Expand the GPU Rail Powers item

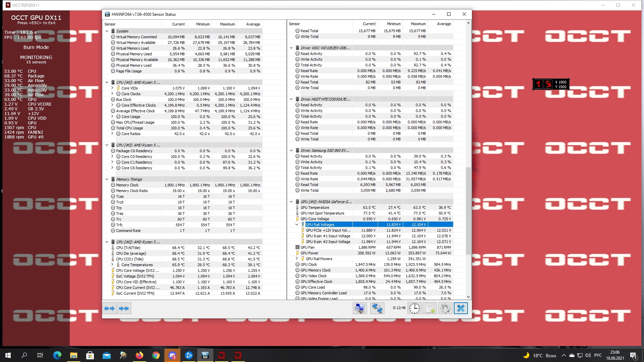(297, 259)
